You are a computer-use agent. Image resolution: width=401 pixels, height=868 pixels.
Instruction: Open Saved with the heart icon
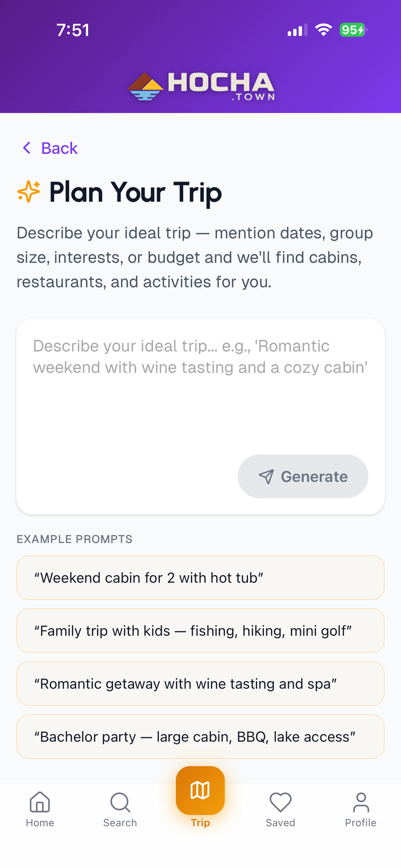click(x=280, y=802)
